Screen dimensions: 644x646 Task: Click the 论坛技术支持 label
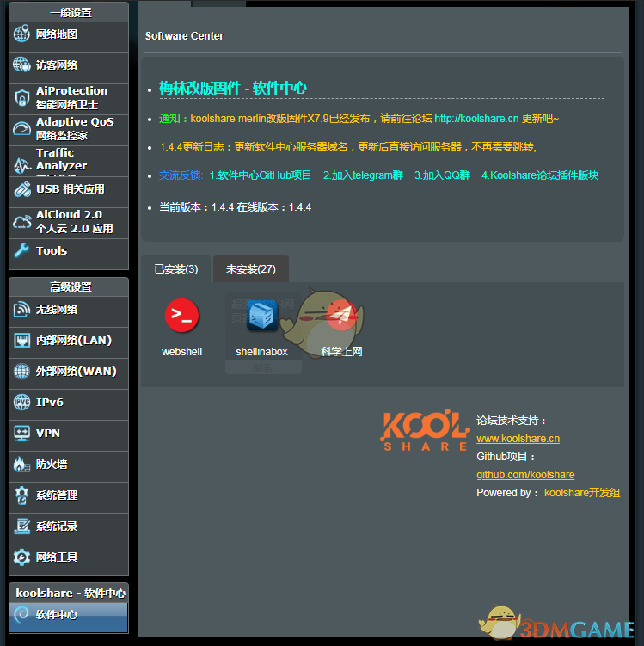(x=511, y=421)
